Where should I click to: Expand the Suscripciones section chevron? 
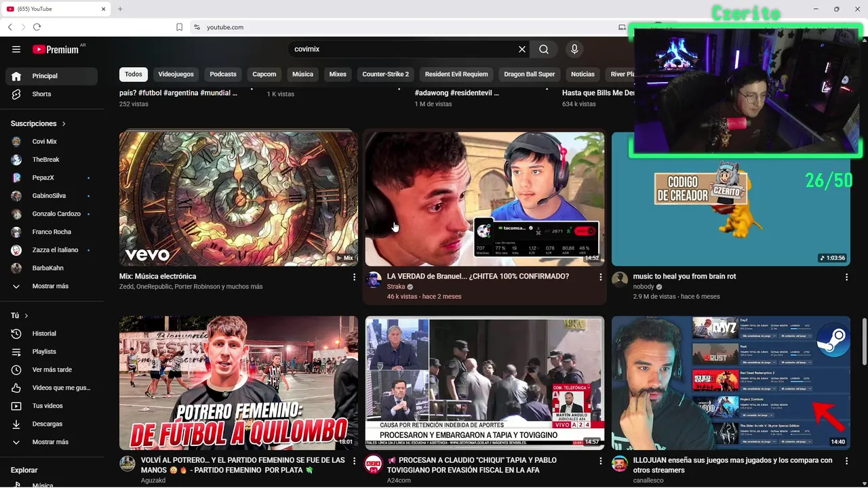coord(64,124)
